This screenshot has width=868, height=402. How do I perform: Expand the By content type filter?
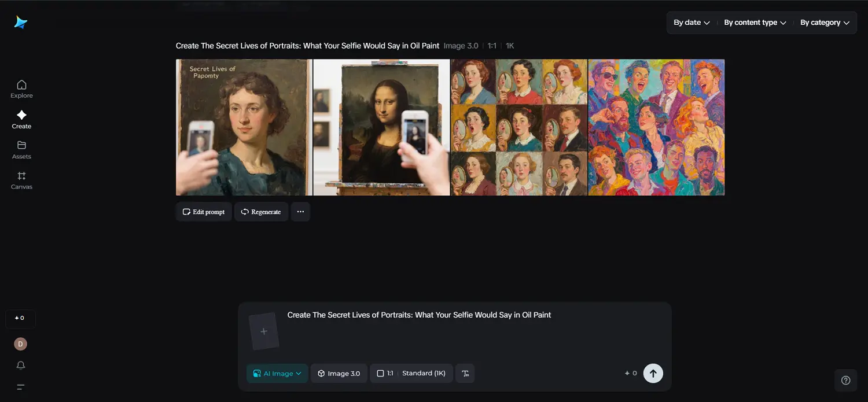pyautogui.click(x=755, y=23)
